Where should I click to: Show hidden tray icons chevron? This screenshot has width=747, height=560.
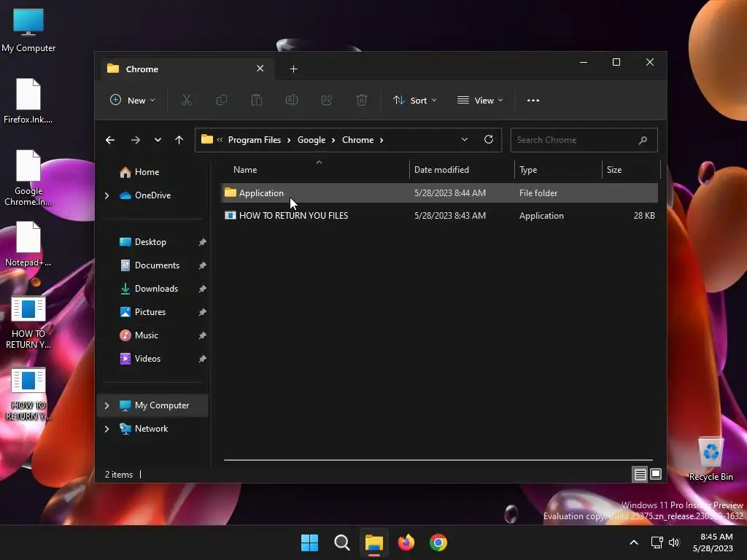click(634, 542)
